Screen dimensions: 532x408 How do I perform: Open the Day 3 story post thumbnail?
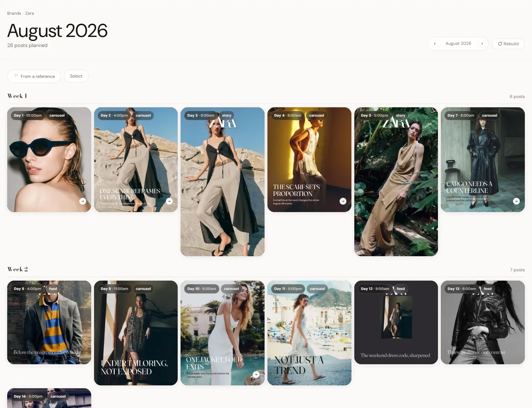[x=223, y=182]
